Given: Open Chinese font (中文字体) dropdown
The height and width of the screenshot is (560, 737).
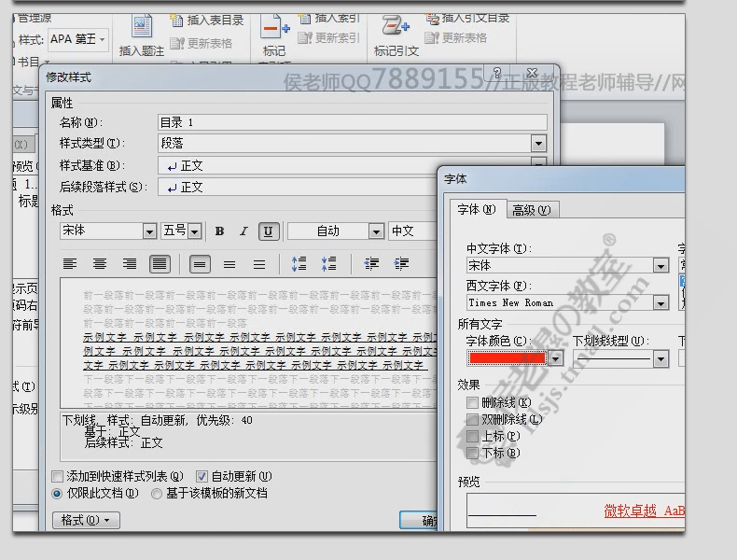Looking at the screenshot, I should tap(661, 266).
